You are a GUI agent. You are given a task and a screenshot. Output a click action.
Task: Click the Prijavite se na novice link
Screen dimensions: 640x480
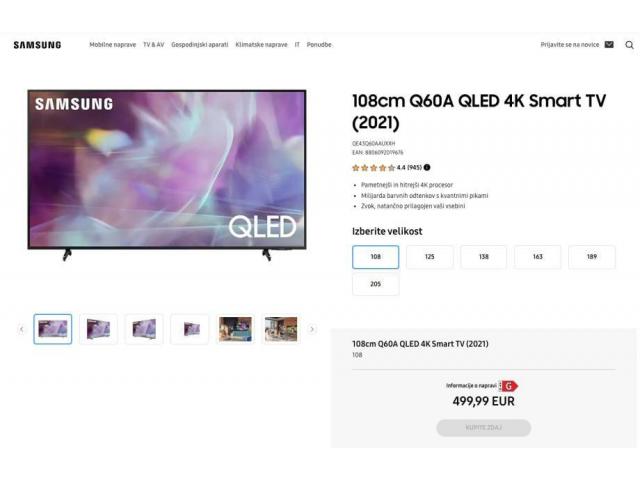[x=570, y=45]
